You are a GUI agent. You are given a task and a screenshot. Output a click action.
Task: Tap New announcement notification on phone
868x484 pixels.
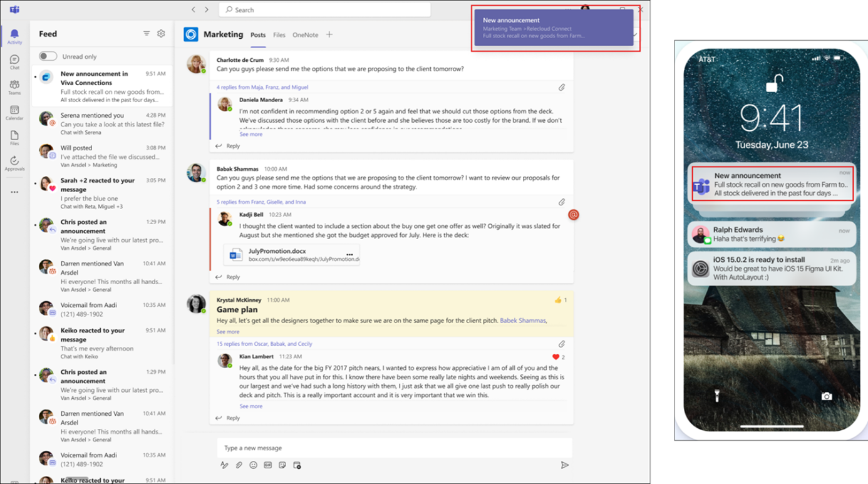point(772,184)
